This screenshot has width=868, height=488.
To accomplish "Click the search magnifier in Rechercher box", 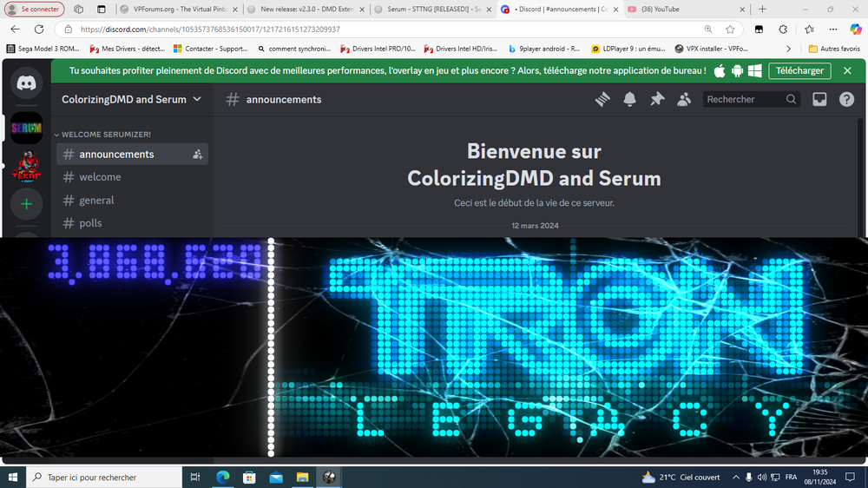I will click(791, 99).
